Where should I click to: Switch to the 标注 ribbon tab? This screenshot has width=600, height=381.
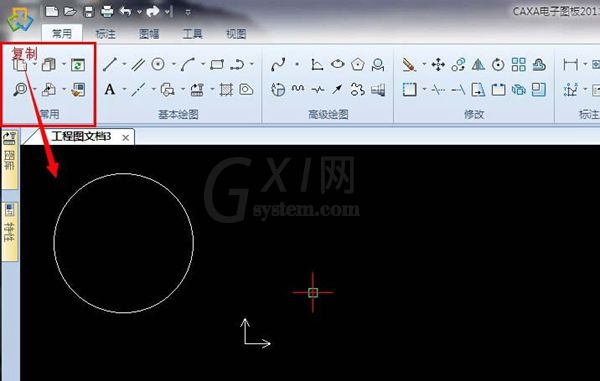[106, 34]
